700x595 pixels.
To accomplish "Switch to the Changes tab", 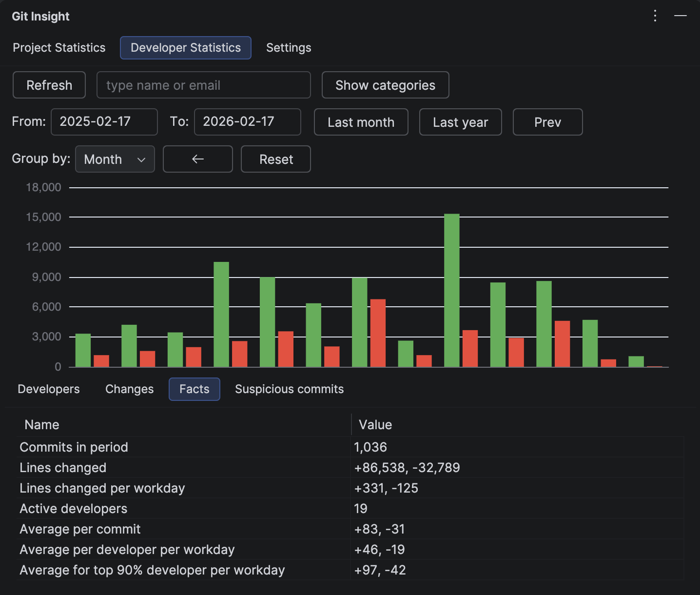I will 129,389.
